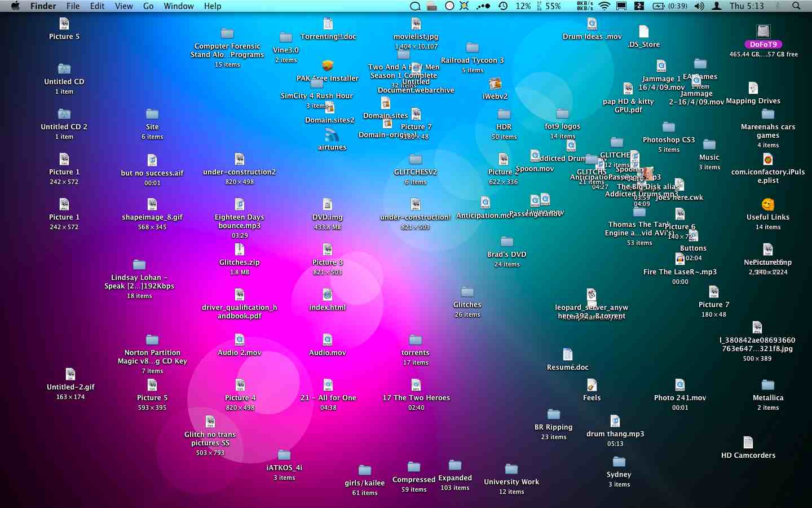This screenshot has width=812, height=508.
Task: Select the HD Camcorders document icon
Action: (x=748, y=443)
